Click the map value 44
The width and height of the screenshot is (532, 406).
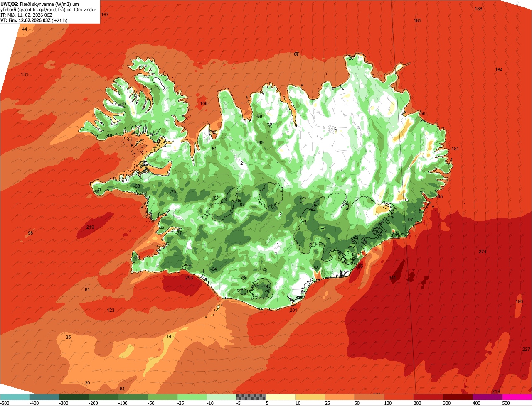(x=25, y=29)
